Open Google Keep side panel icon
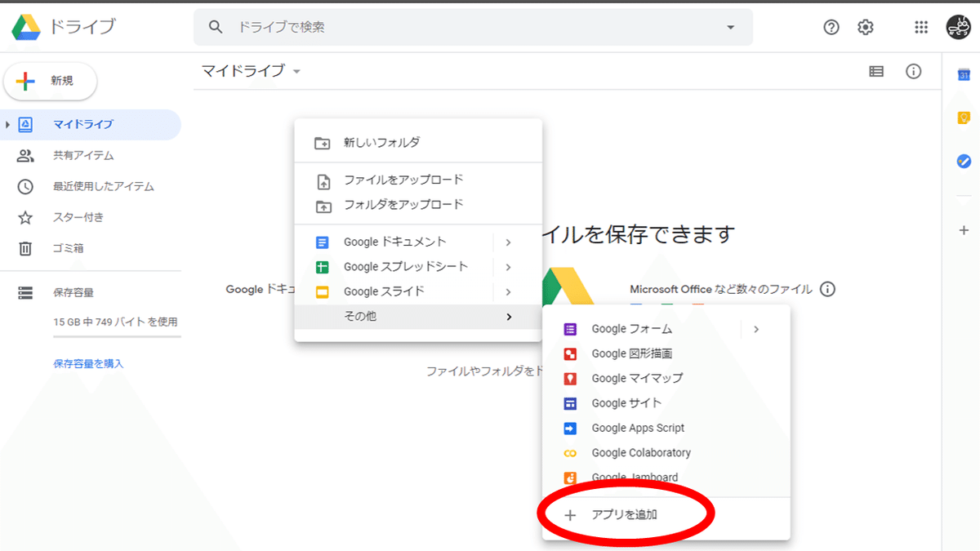This screenshot has width=980, height=551. pos(964,118)
